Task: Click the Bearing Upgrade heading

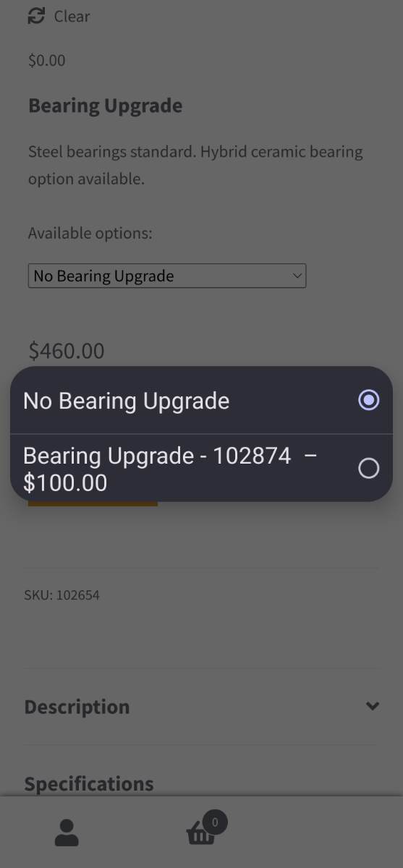Action: click(x=106, y=106)
